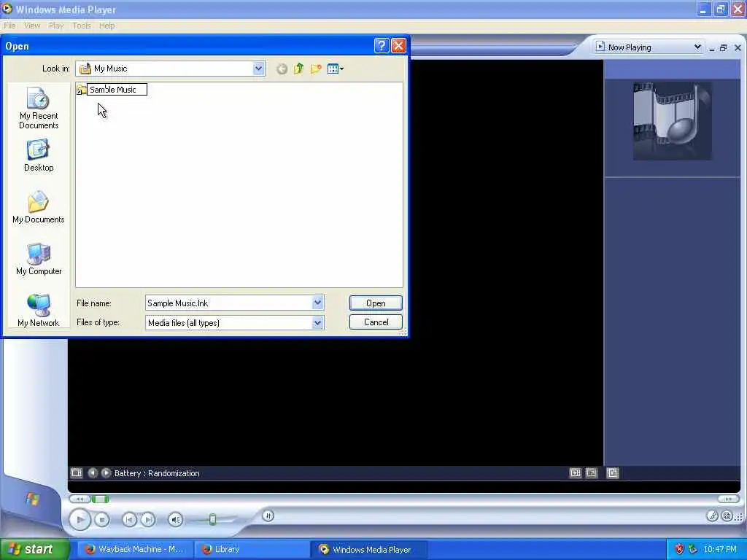Image resolution: width=747 pixels, height=560 pixels.
Task: Expand the File name dropdown arrow
Action: [318, 303]
